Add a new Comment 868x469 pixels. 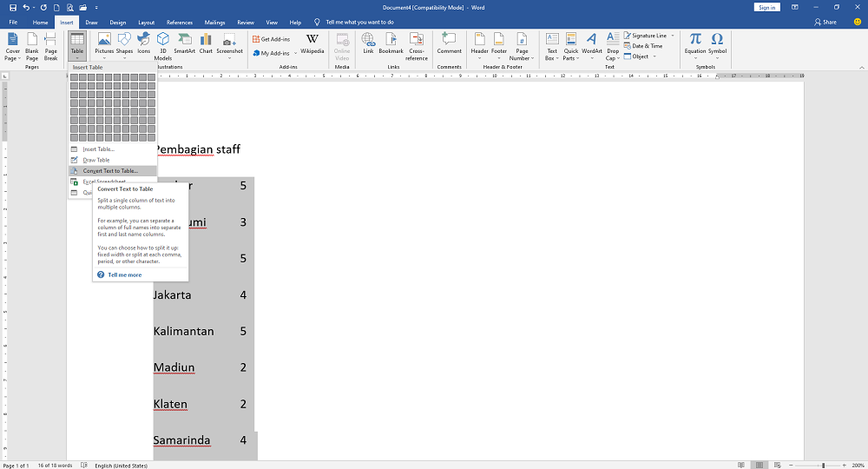[449, 43]
